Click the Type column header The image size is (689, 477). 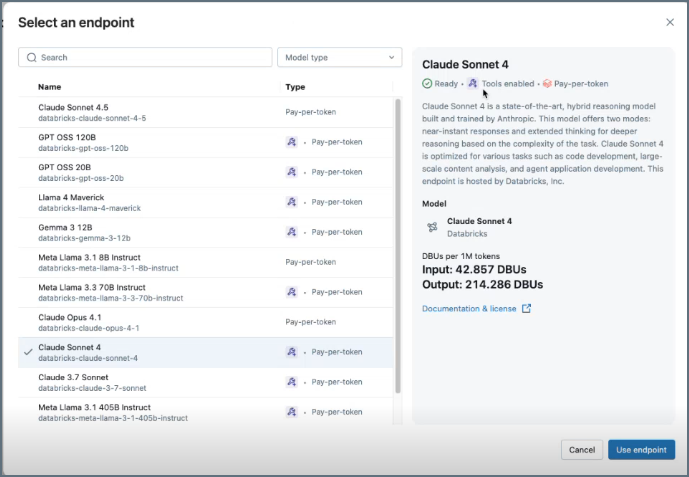(295, 87)
